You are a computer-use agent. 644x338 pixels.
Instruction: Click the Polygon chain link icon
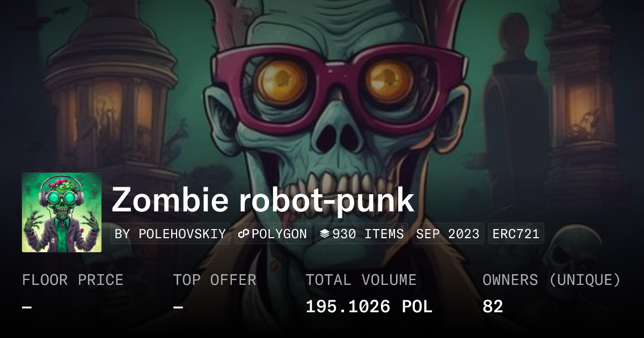point(244,234)
